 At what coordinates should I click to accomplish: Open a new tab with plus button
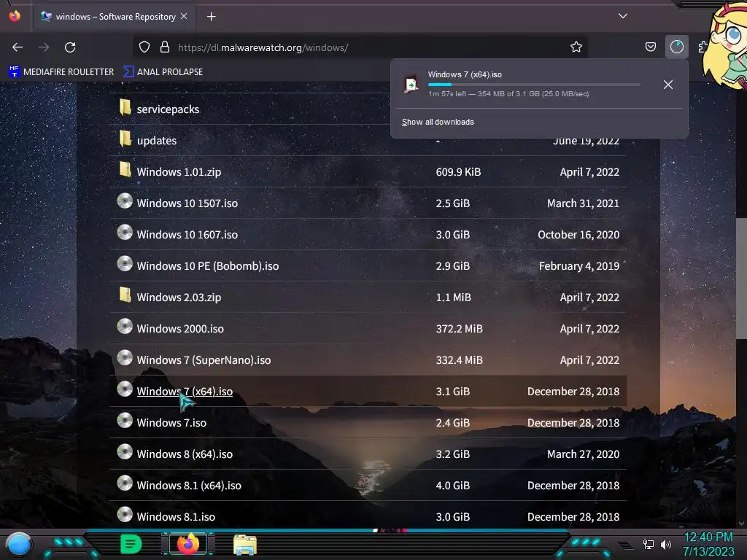coord(211,17)
